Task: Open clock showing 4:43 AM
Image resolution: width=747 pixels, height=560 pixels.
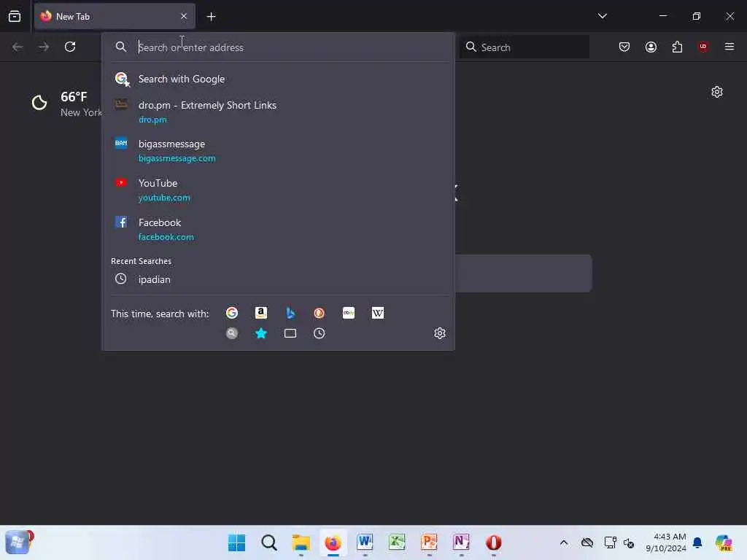Action: click(x=666, y=542)
